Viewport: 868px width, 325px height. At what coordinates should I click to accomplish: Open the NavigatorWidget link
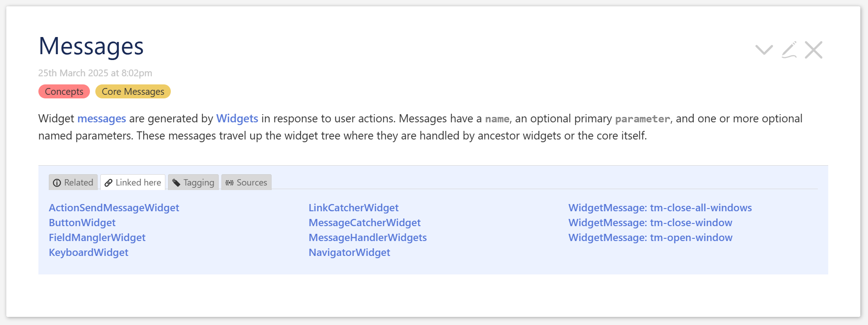point(349,252)
